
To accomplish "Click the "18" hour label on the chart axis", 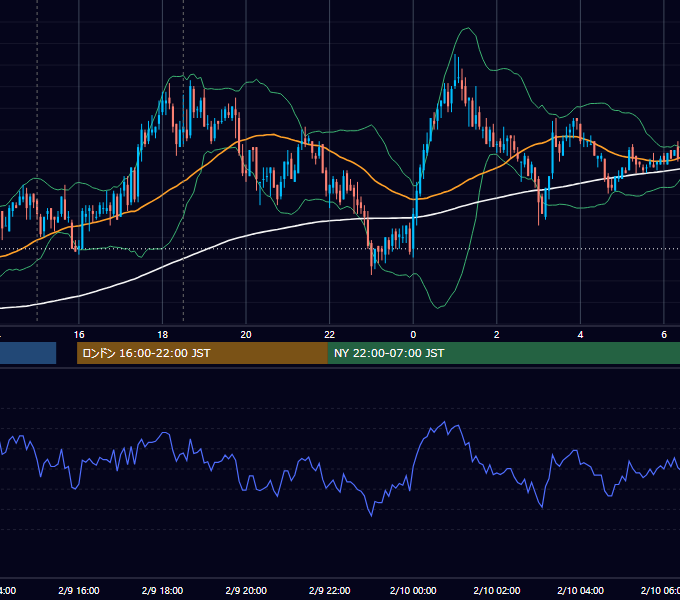I will [x=163, y=335].
